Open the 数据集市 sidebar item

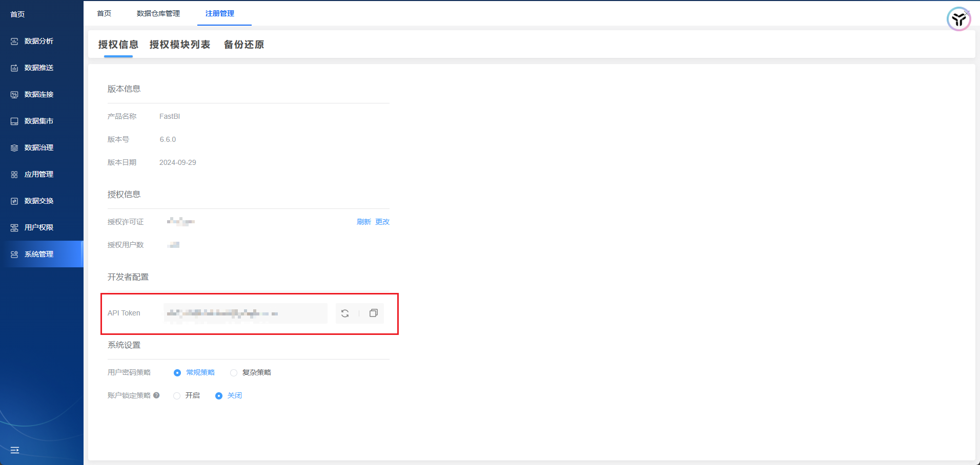42,121
